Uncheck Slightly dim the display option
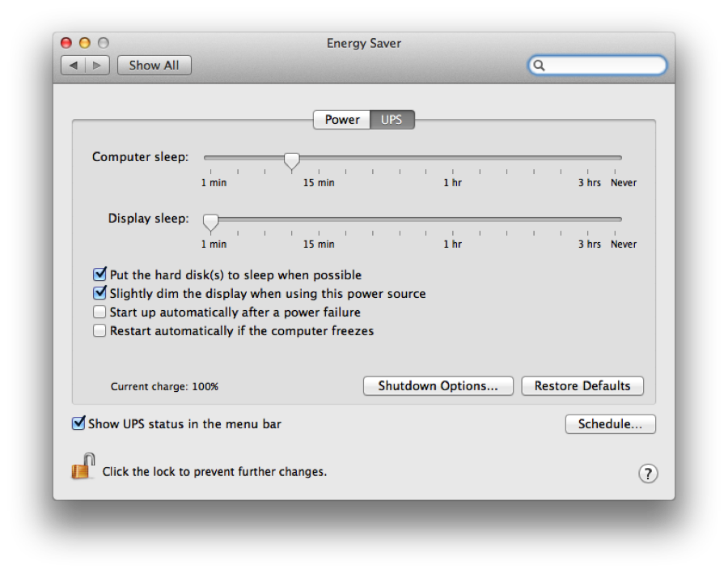 pos(100,294)
